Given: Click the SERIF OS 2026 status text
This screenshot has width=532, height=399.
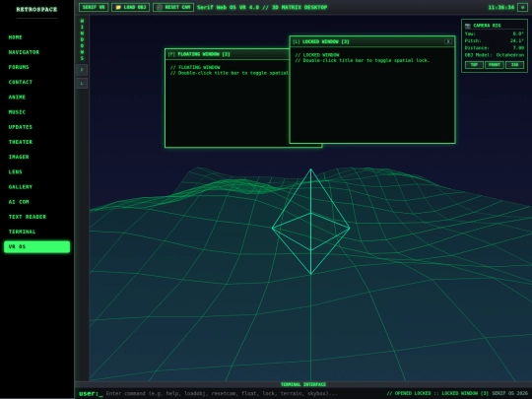Looking at the screenshot, I should [510, 393].
